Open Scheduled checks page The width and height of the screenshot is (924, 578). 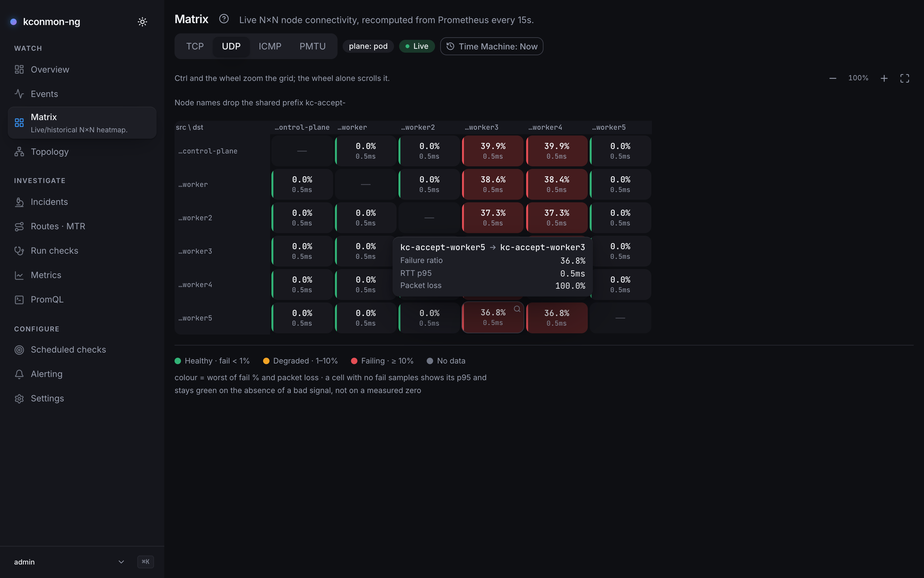point(82,350)
